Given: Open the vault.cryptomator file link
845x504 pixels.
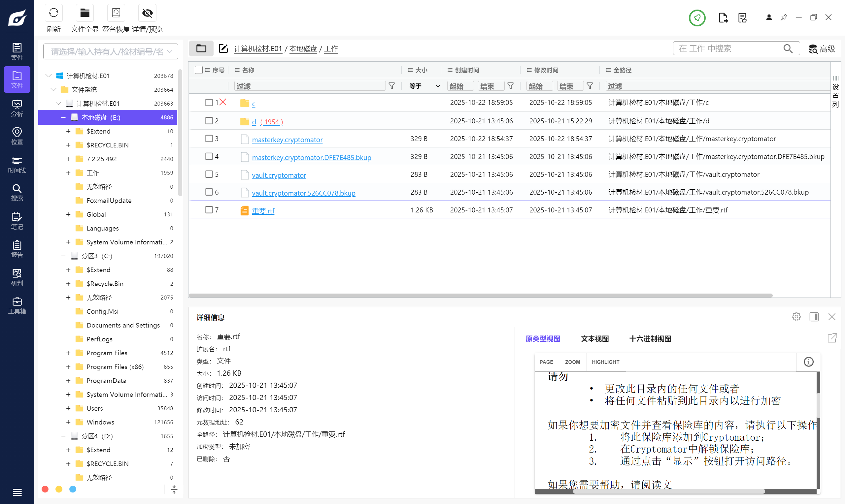Looking at the screenshot, I should (x=279, y=175).
